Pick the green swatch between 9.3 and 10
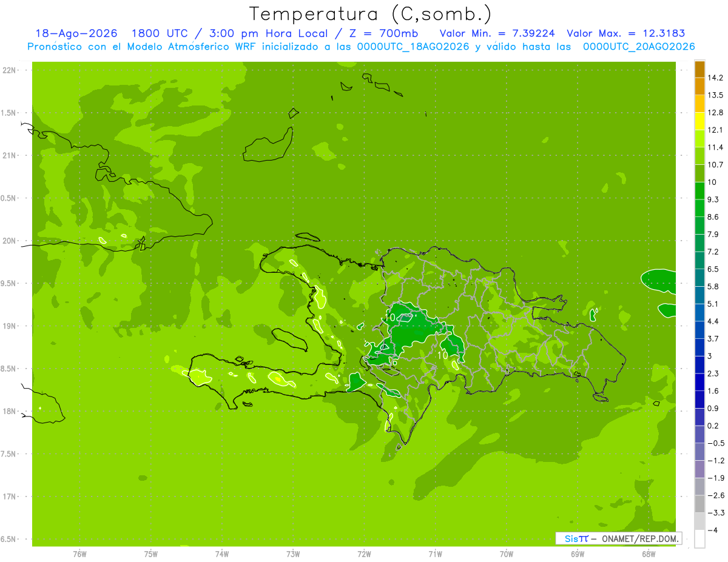728x562 pixels. 699,190
